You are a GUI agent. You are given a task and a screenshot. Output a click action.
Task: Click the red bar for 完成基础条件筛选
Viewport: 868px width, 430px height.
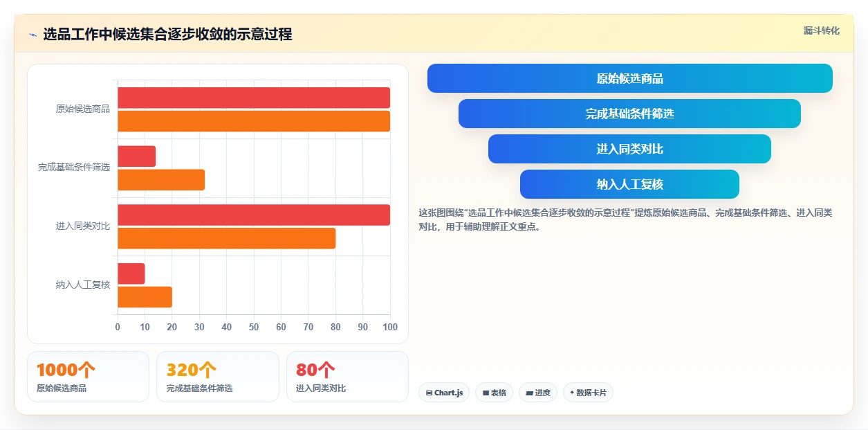click(136, 156)
